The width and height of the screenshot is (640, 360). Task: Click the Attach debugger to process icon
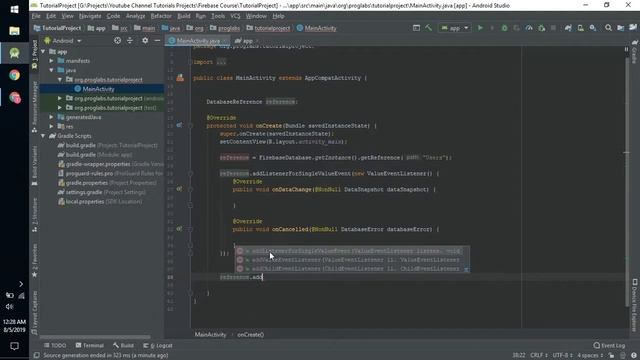pos(541,28)
